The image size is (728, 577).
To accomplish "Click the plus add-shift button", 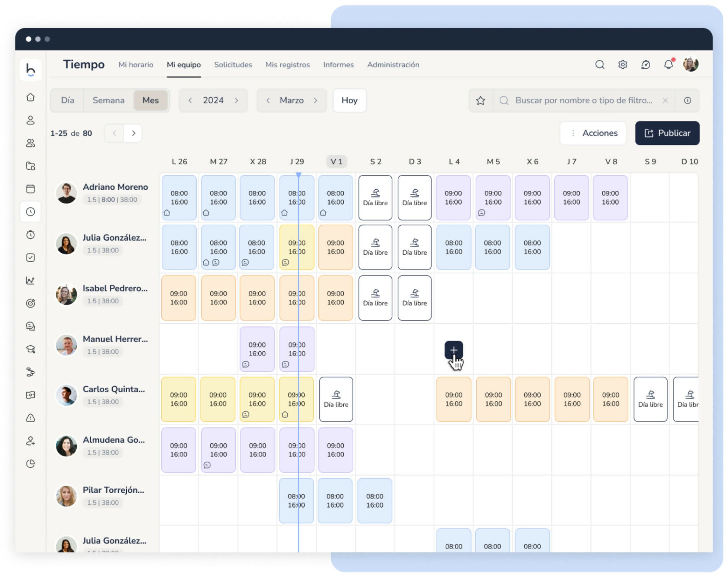I will coord(454,350).
